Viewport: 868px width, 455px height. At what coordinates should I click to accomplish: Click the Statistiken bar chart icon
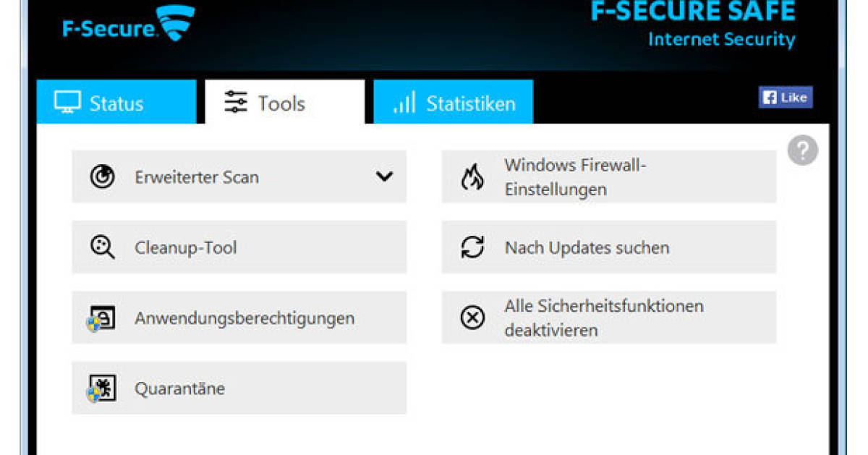[x=405, y=103]
